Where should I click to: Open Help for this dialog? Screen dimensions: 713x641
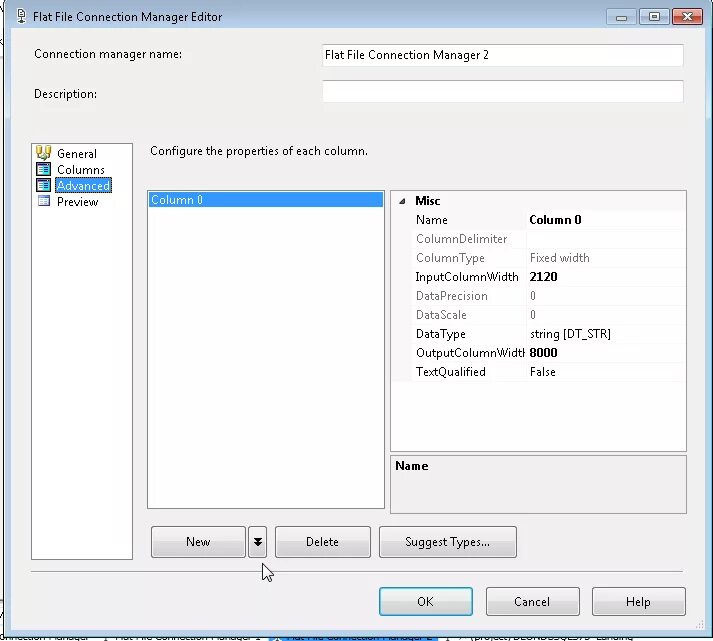pyautogui.click(x=638, y=601)
